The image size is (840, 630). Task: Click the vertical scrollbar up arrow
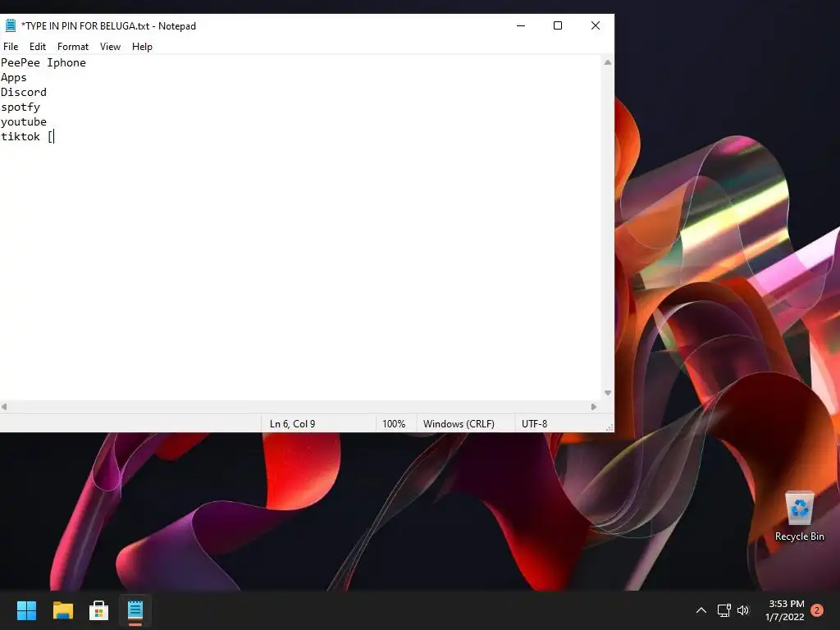click(x=608, y=62)
